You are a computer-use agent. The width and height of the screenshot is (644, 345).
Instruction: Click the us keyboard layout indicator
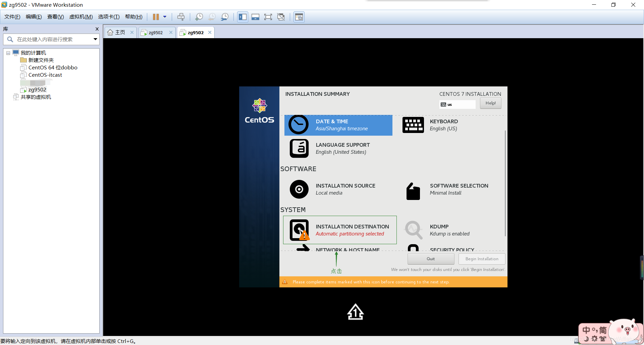pos(457,105)
